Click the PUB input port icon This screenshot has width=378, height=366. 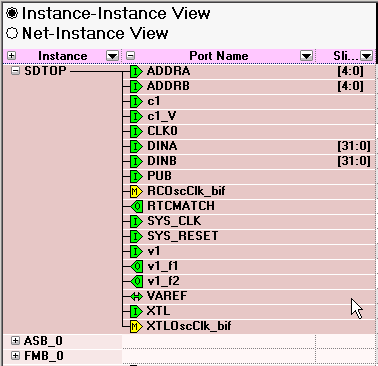point(136,176)
